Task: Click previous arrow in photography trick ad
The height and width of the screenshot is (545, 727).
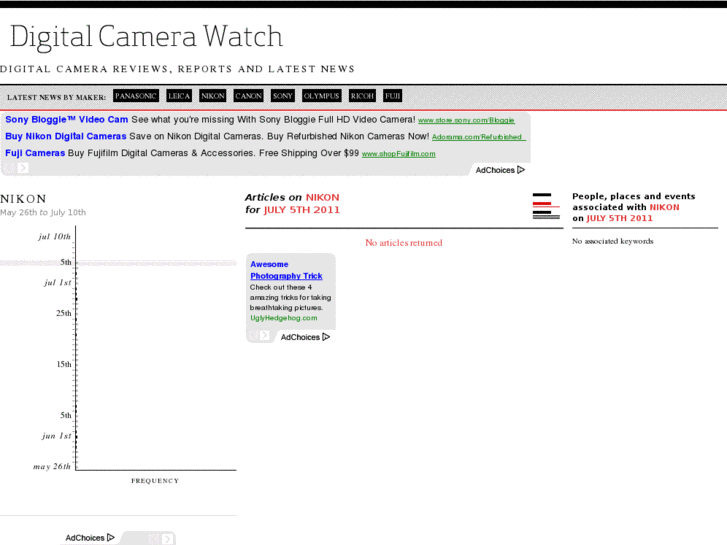Action: (x=253, y=335)
